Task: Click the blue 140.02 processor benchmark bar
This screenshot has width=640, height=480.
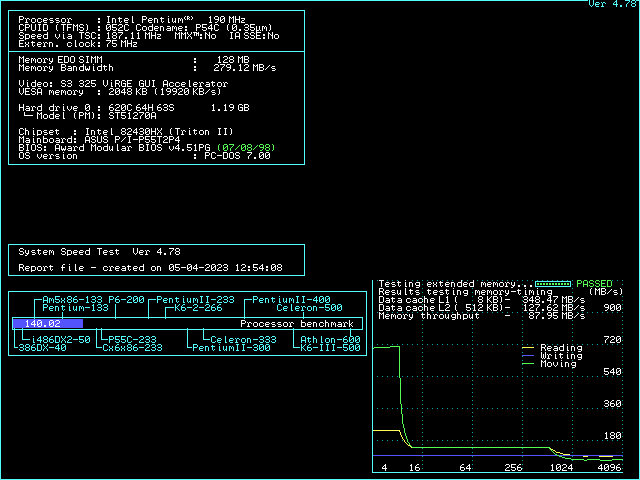Action: pos(47,324)
